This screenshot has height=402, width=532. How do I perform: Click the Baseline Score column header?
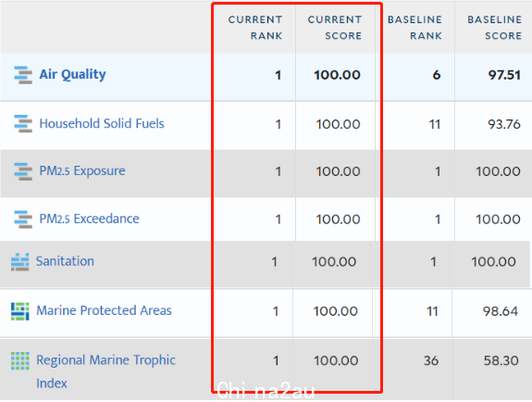pos(494,28)
